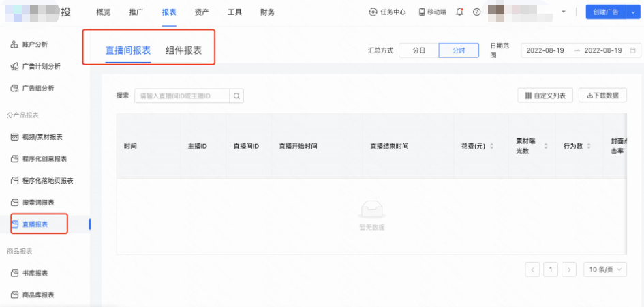This screenshot has width=644, height=307.
Task: Click the help question mark icon
Action: 476,12
